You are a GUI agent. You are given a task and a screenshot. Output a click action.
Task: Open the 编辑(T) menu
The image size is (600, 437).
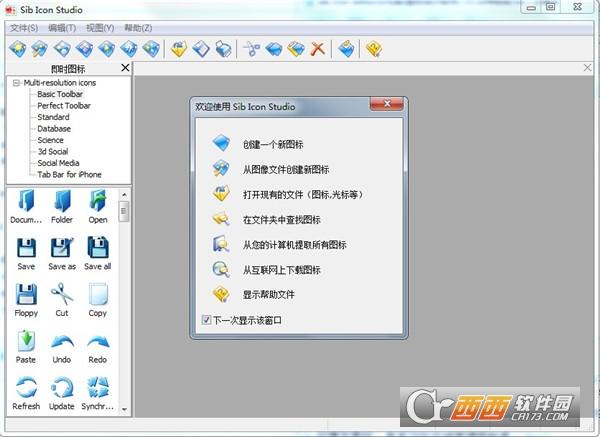[x=62, y=28]
